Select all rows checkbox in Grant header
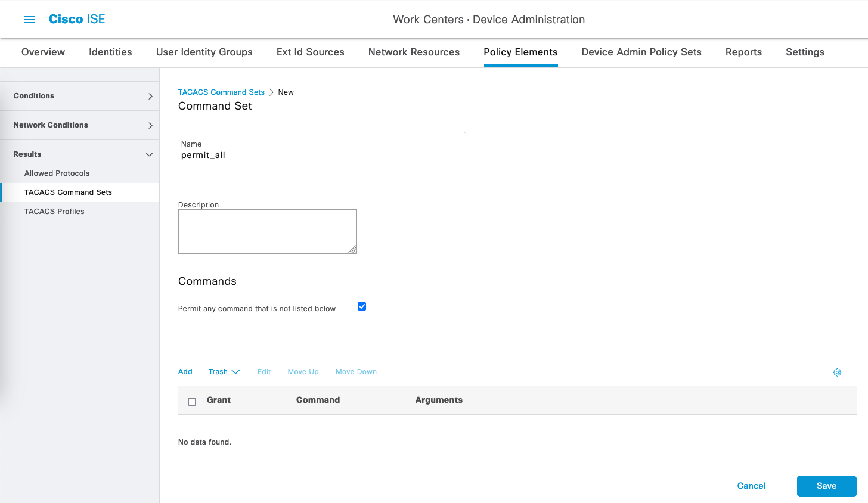The height and width of the screenshot is (503, 868). [192, 402]
